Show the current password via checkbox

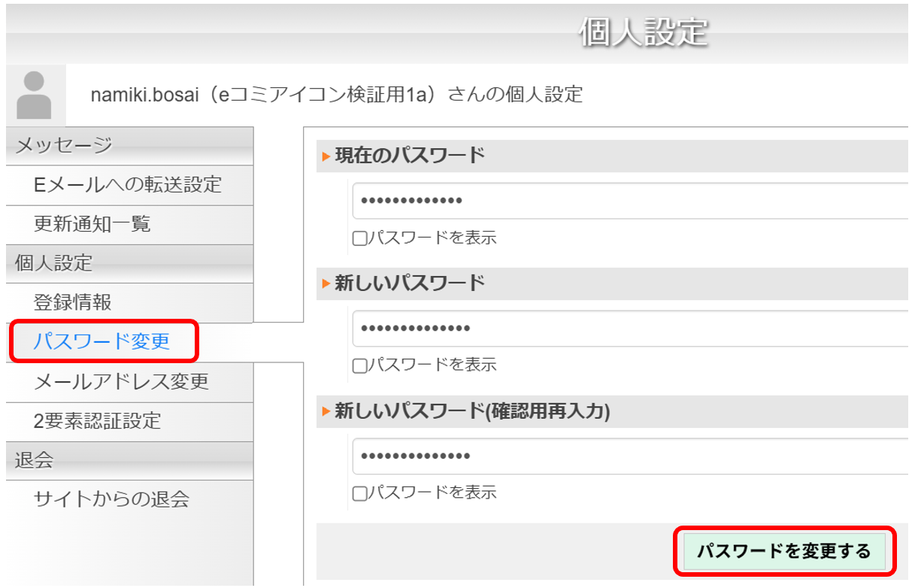(359, 238)
